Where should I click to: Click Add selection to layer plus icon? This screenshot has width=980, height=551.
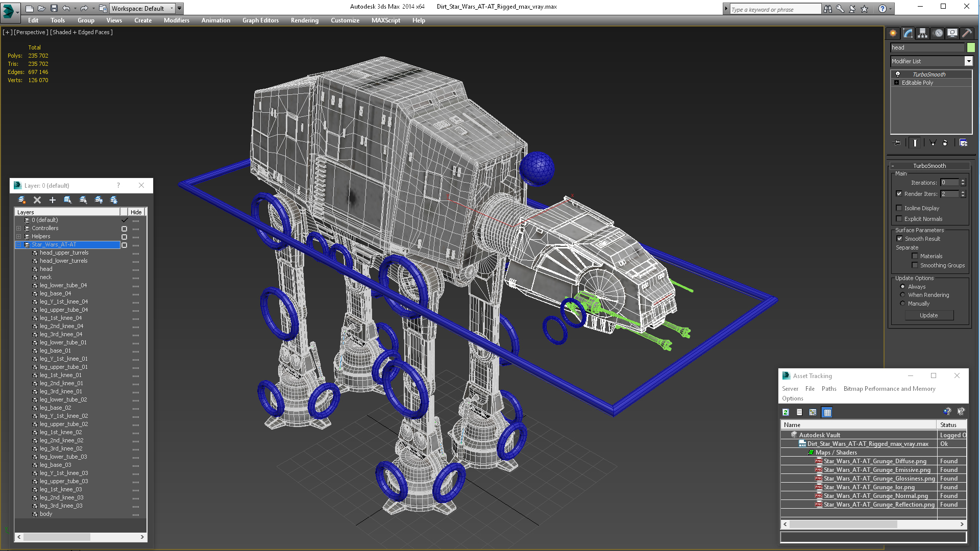coord(52,200)
